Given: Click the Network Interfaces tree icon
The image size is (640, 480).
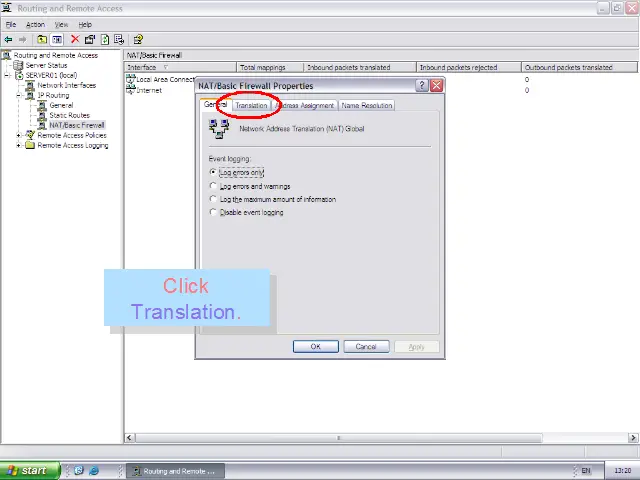Looking at the screenshot, I should tap(30, 85).
